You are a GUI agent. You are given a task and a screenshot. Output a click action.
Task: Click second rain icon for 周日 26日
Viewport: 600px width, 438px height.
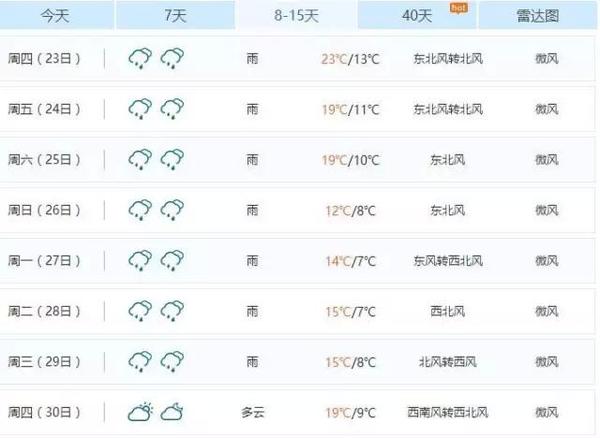coord(172,210)
